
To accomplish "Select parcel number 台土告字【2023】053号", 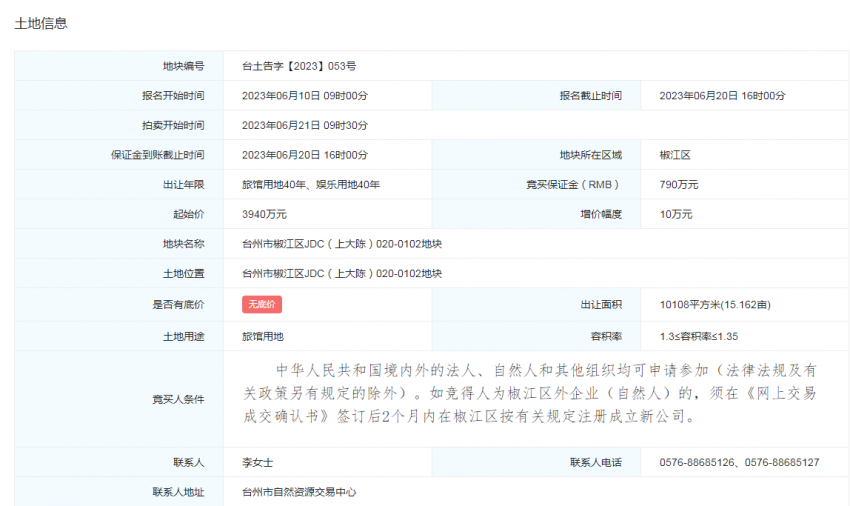I will (299, 66).
